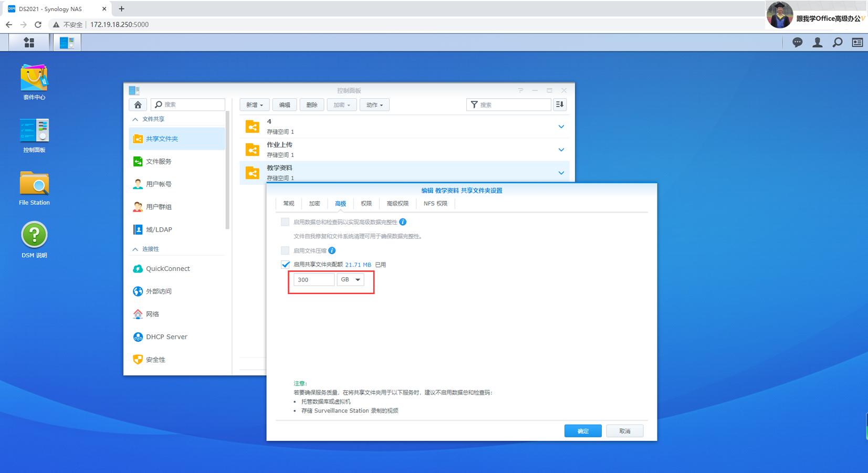Switch to the NFS 权限 tab
This screenshot has width=868, height=473.
click(435, 203)
